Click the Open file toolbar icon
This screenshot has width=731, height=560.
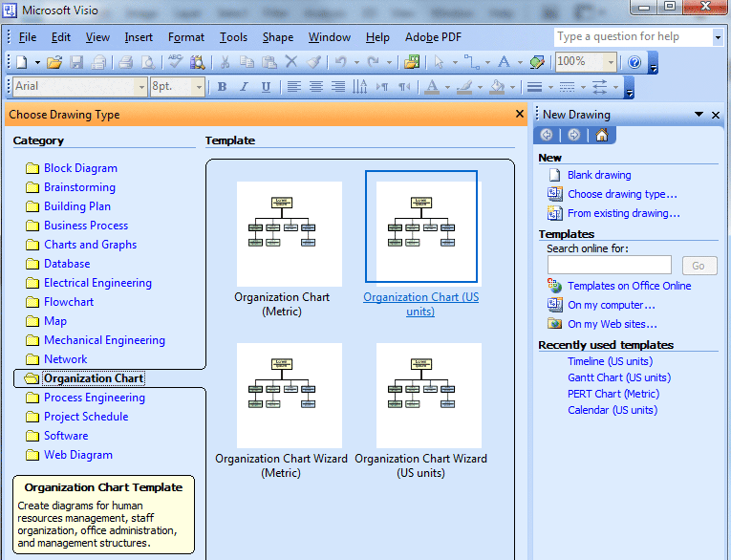pyautogui.click(x=54, y=62)
